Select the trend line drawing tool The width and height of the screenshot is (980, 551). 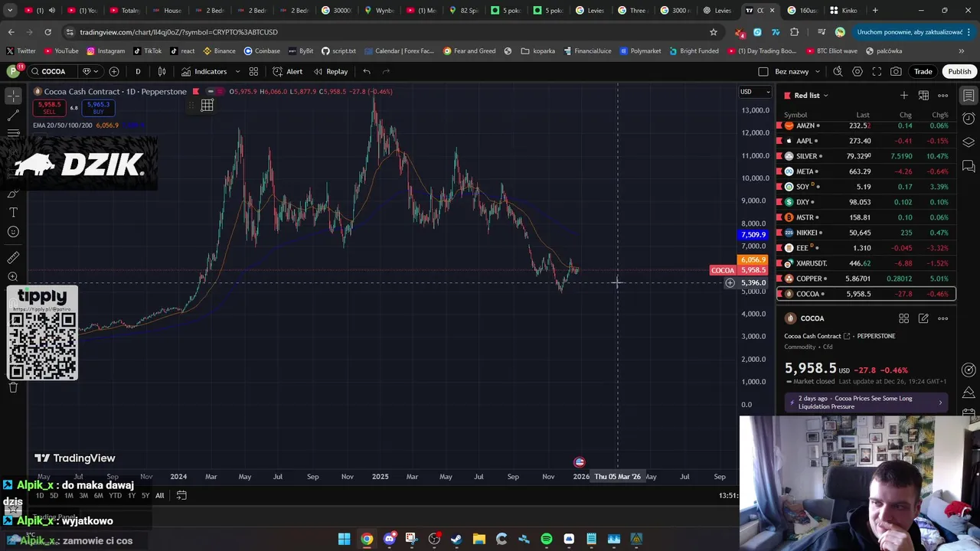coord(13,116)
